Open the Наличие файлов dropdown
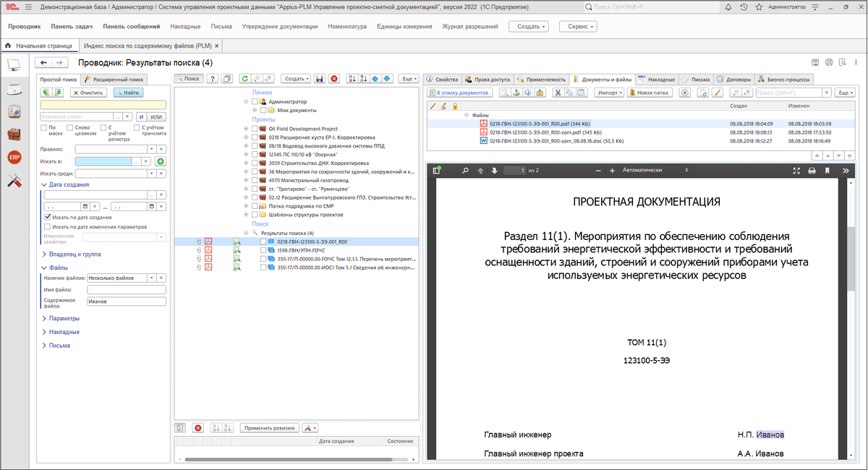Screen dimensions: 868x470 click(151, 278)
